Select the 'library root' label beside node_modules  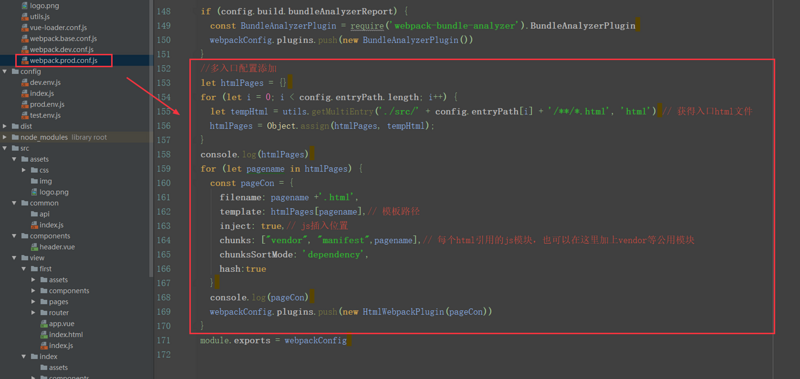coord(89,137)
